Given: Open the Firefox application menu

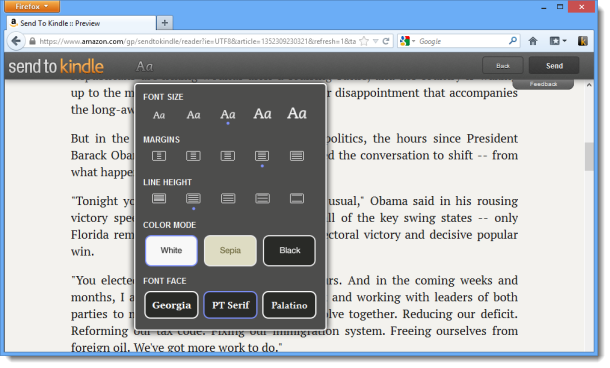Looking at the screenshot, I should click(x=32, y=6).
